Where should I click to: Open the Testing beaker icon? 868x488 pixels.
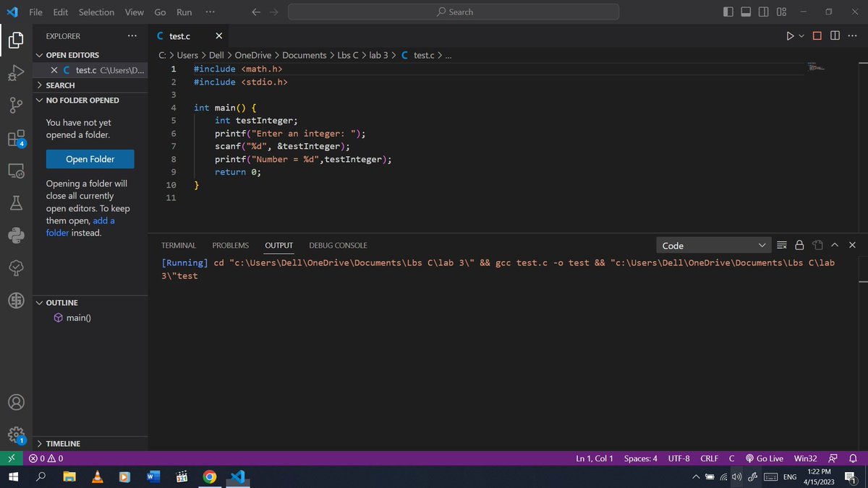click(15, 202)
